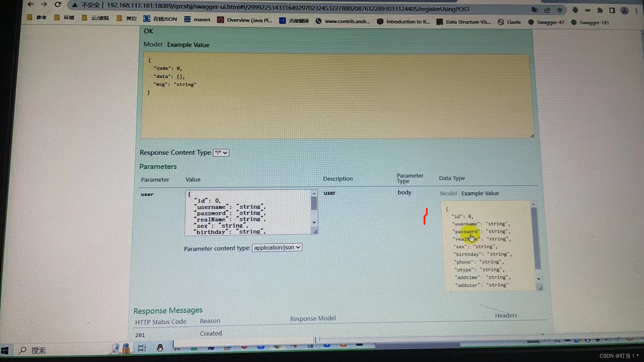This screenshot has width=644, height=362.
Task: Open the Task View taskbar icon
Action: 142,348
